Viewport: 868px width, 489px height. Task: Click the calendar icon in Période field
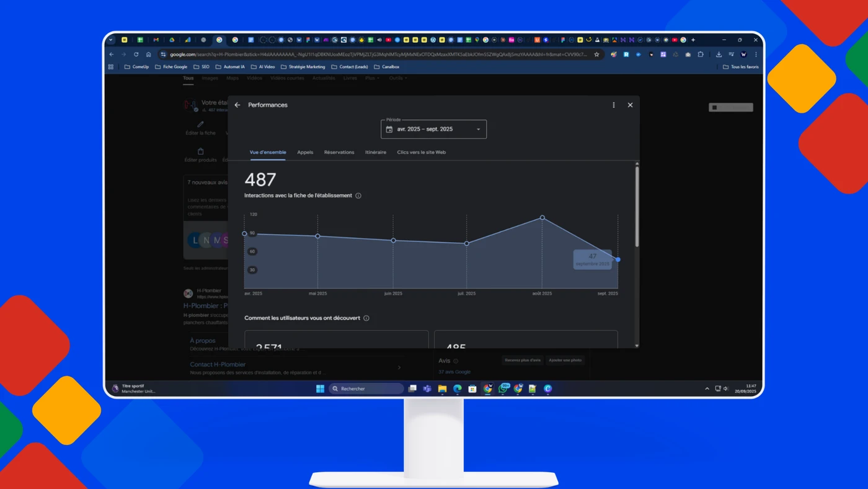[389, 129]
